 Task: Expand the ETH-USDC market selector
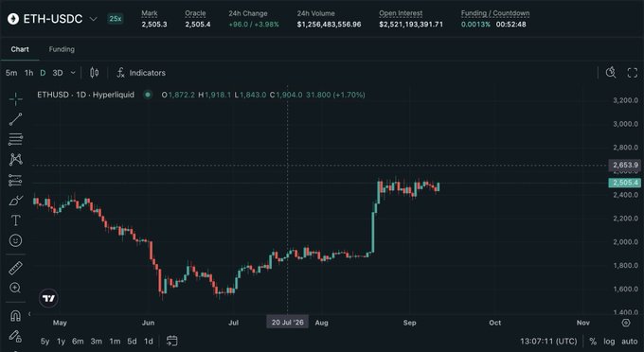point(93,19)
